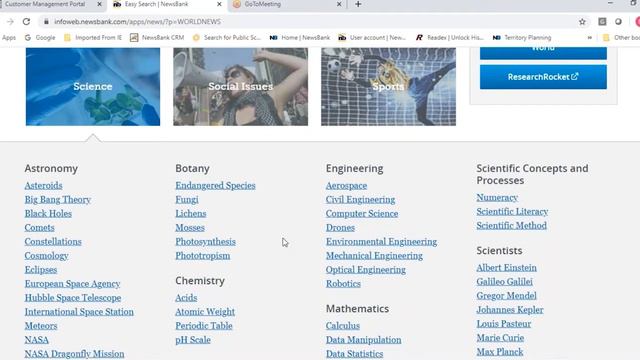Open the Albert Einstein link
The image size is (640, 360).
(x=506, y=268)
